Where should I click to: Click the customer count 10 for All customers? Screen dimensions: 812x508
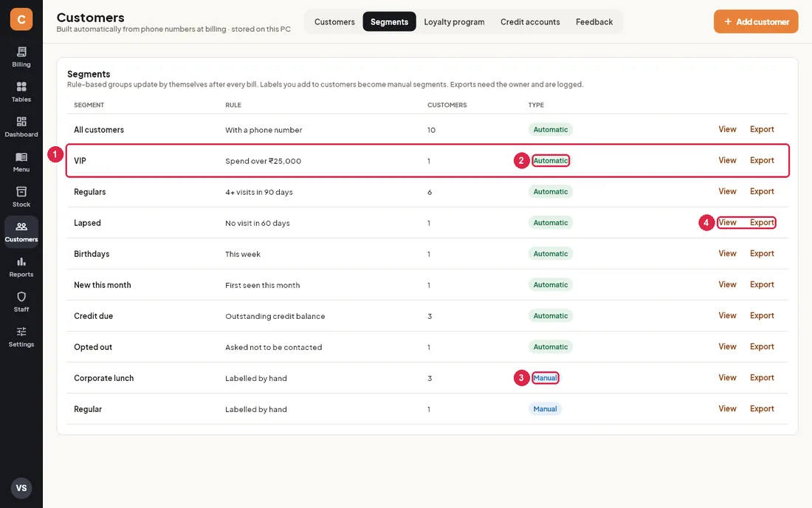[x=431, y=130]
